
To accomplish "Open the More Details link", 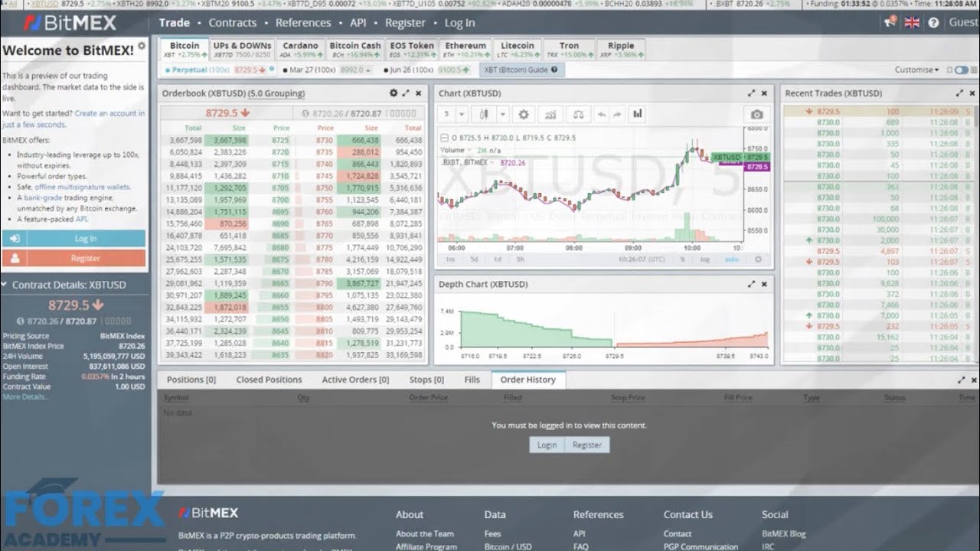I will coord(25,396).
